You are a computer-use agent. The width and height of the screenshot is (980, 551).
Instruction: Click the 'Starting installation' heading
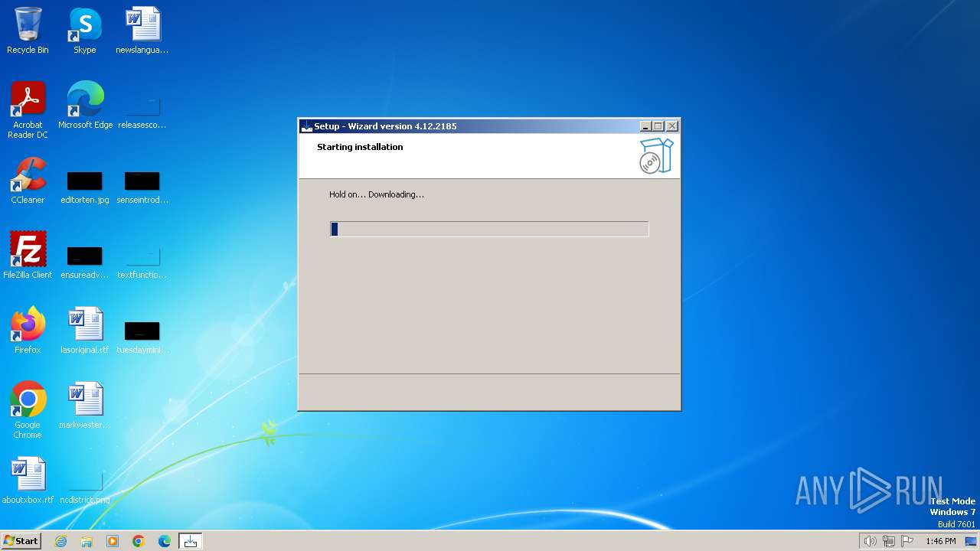pos(360,147)
